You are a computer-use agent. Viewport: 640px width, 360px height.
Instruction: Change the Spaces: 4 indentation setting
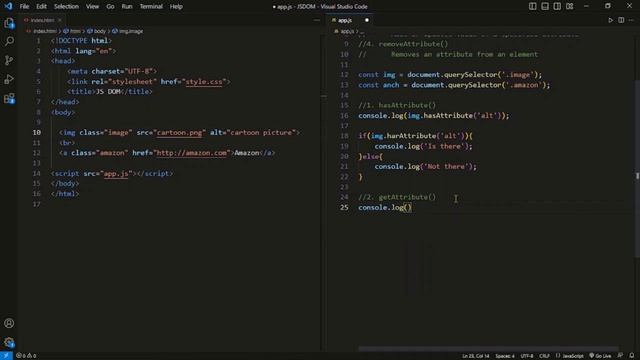pos(505,356)
